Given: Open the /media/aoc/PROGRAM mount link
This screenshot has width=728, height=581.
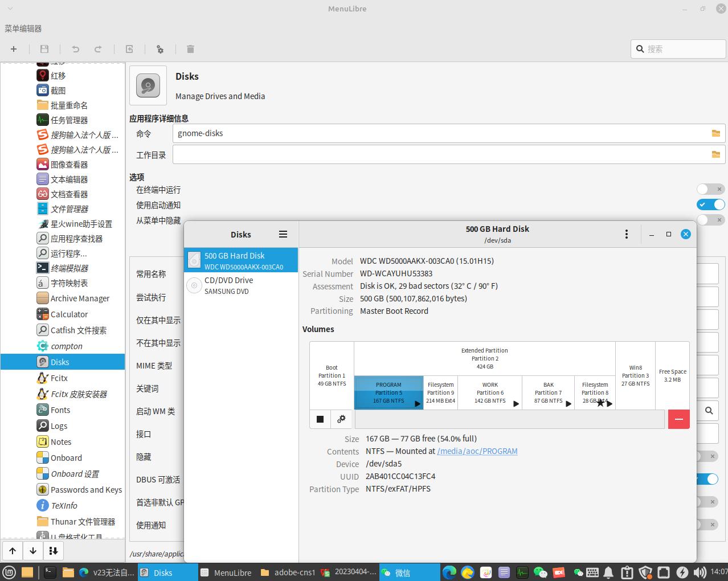Looking at the screenshot, I should 477,451.
